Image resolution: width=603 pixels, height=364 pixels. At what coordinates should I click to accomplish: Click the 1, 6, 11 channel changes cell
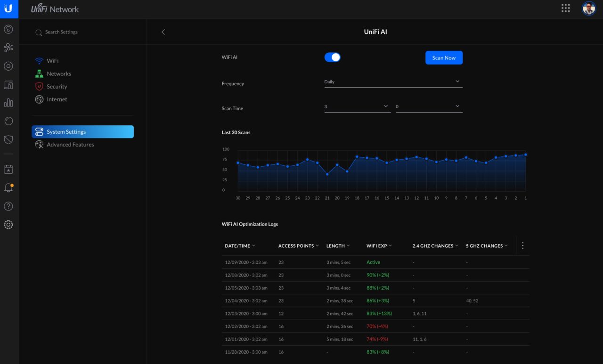tap(419, 314)
